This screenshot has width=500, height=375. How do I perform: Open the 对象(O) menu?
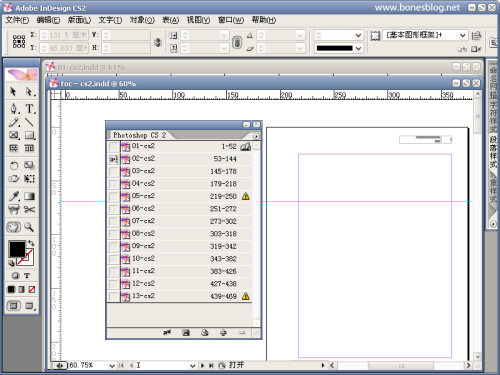tap(142, 20)
